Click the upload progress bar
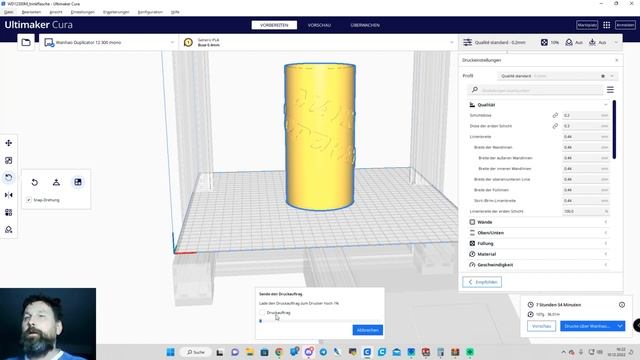 320,321
